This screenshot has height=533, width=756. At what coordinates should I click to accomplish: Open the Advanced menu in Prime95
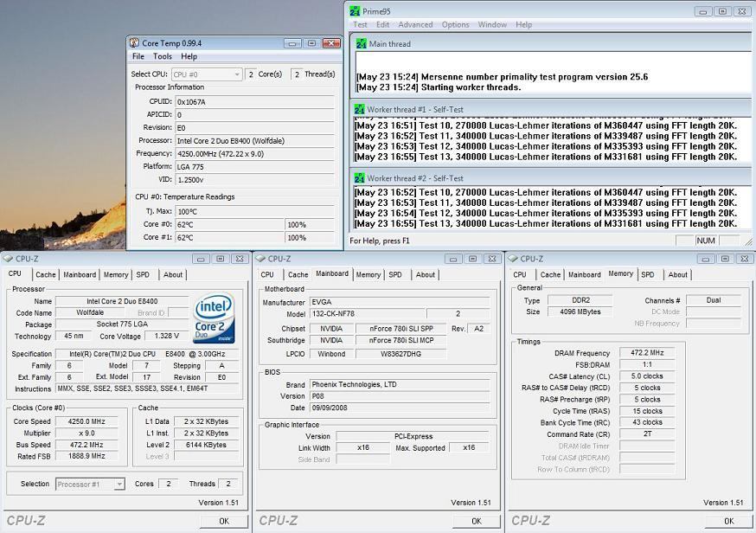[x=415, y=24]
